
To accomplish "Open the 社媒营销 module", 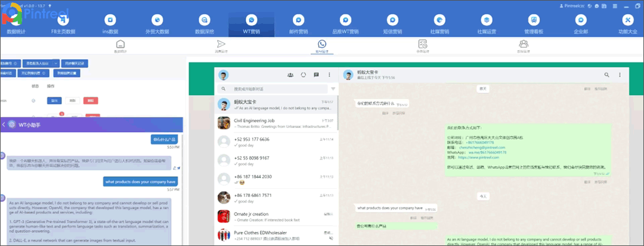I will point(439,24).
